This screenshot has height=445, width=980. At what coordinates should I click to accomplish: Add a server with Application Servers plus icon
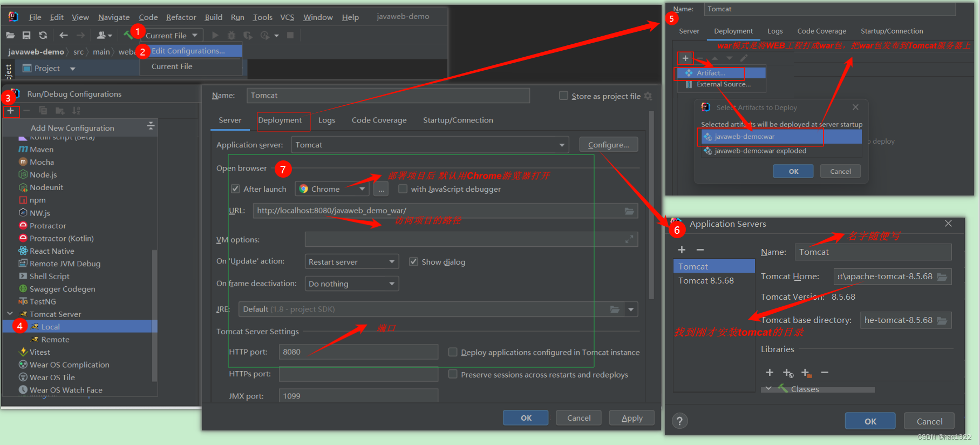click(x=682, y=250)
